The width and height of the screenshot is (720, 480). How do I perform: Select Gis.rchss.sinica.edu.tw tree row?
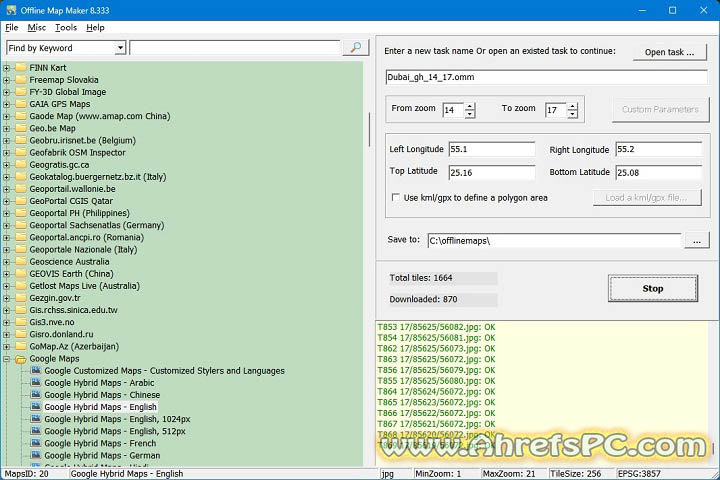(73, 310)
